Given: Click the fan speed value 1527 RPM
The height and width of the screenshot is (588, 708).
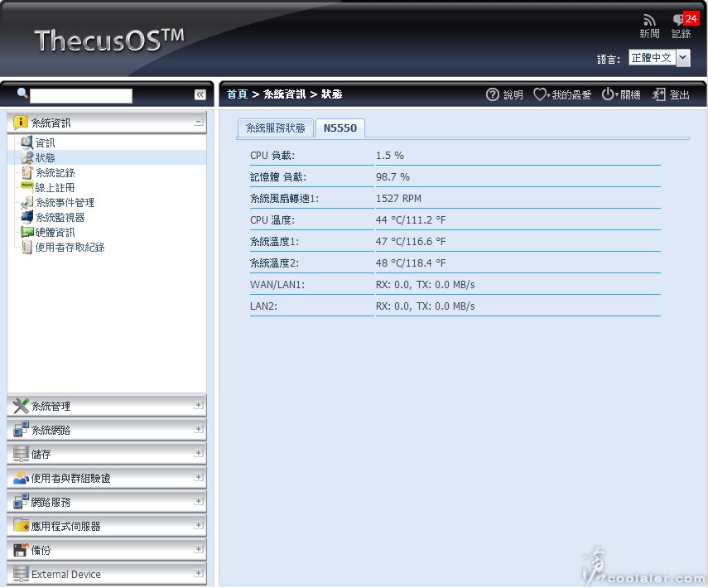Looking at the screenshot, I should [x=398, y=199].
